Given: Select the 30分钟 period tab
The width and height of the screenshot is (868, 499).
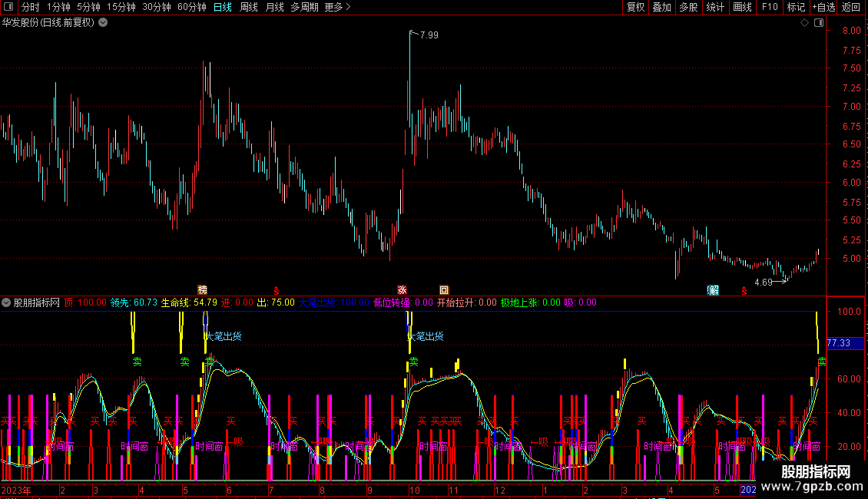Looking at the screenshot, I should tap(157, 7).
